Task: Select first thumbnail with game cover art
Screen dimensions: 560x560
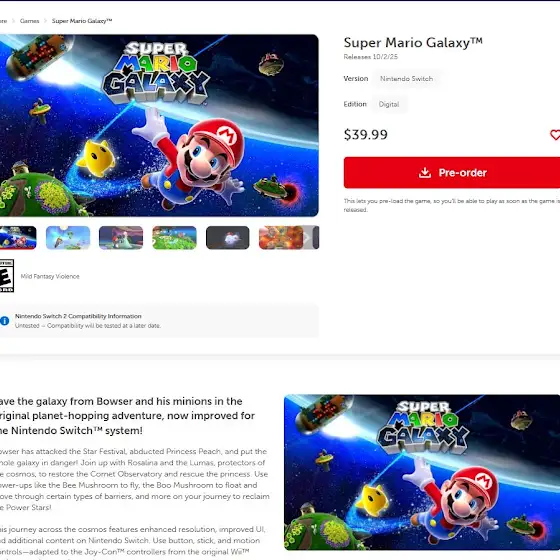Action: click(18, 238)
